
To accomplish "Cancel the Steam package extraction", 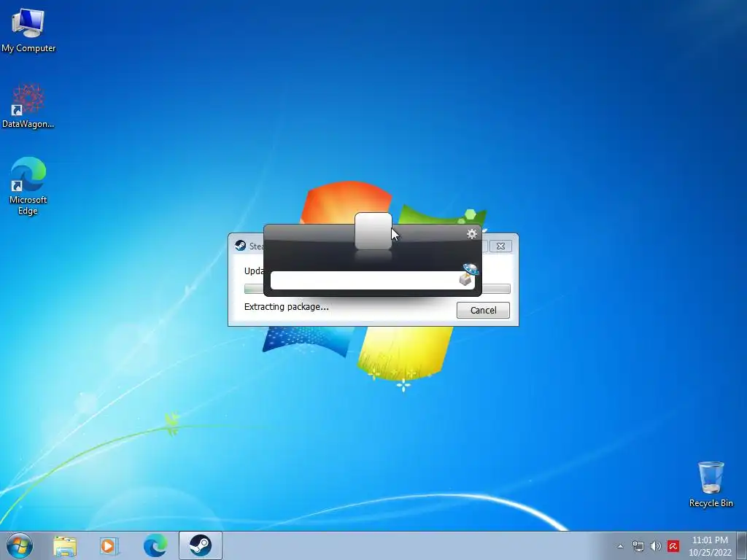I will tap(483, 311).
